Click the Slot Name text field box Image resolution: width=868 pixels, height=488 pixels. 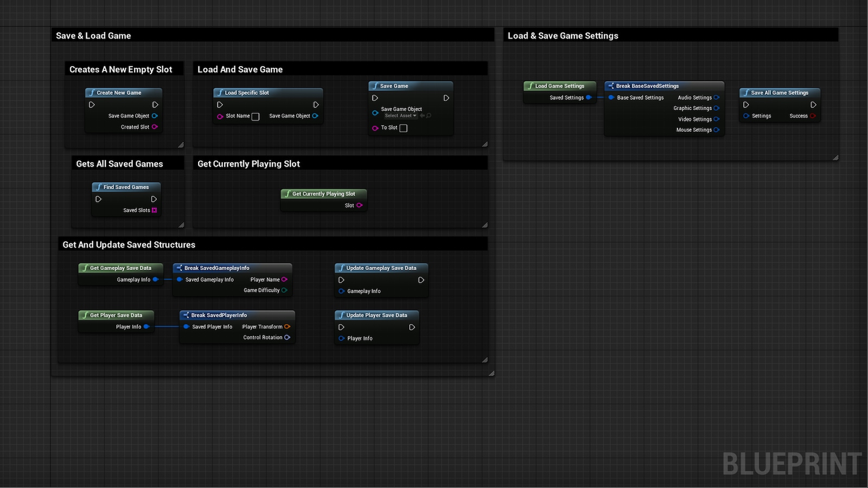pos(256,117)
